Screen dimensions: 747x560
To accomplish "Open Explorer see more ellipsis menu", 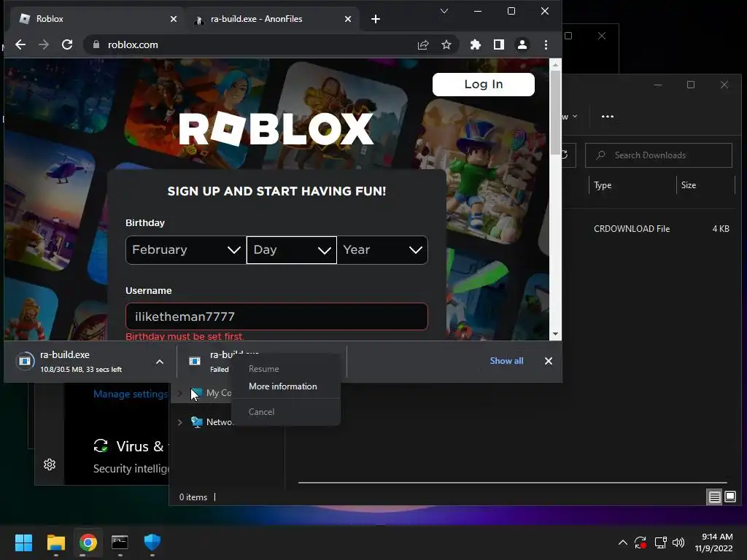I will 608,116.
